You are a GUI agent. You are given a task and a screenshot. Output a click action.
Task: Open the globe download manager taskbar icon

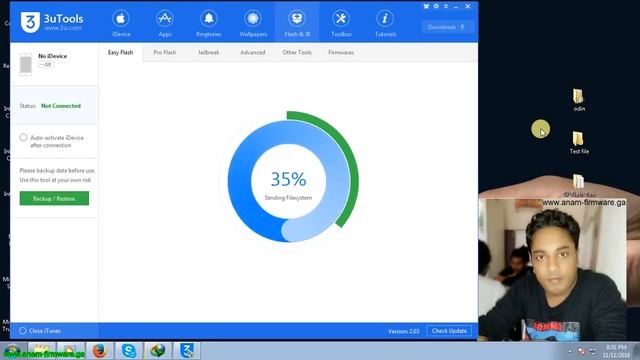(x=158, y=351)
